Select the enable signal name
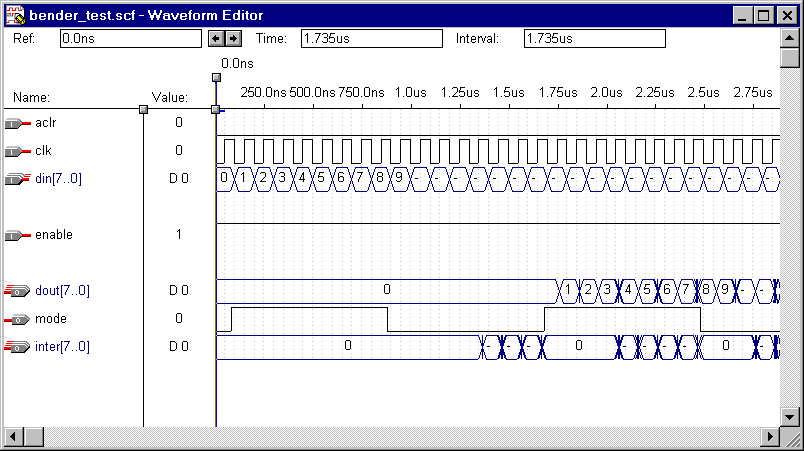This screenshot has width=804, height=451. point(54,235)
